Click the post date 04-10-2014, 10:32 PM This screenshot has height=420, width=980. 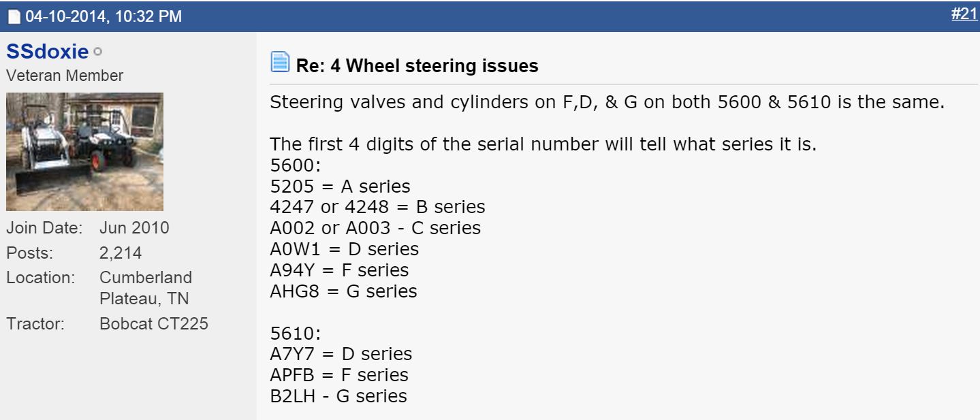coord(104,16)
